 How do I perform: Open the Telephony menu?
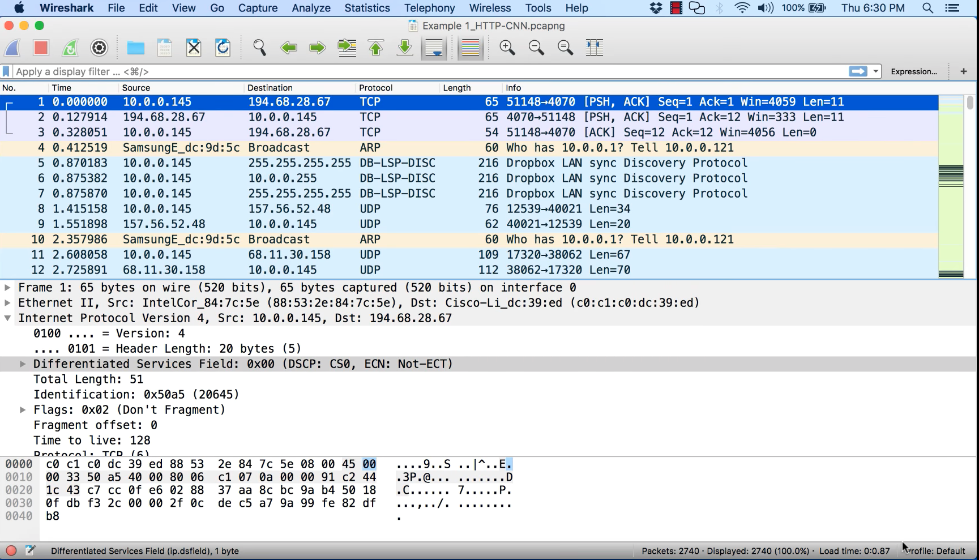(x=429, y=8)
